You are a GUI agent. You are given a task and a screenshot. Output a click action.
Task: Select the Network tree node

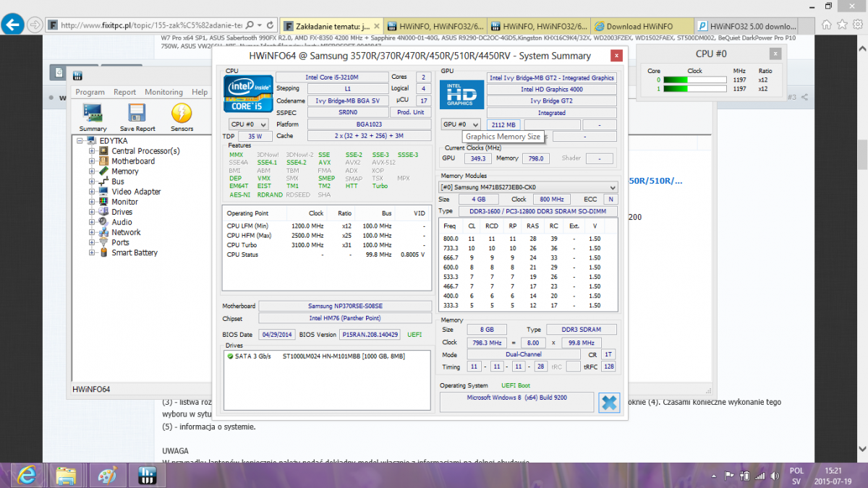click(x=126, y=232)
